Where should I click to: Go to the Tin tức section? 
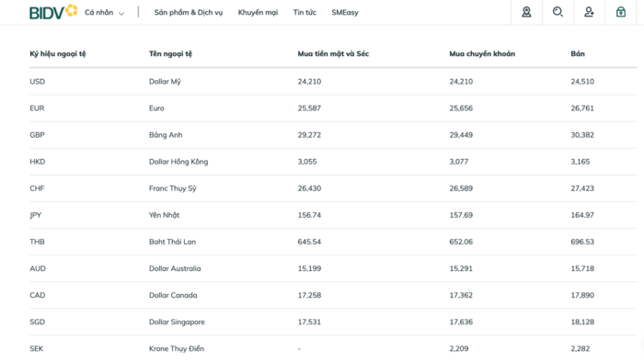[305, 12]
